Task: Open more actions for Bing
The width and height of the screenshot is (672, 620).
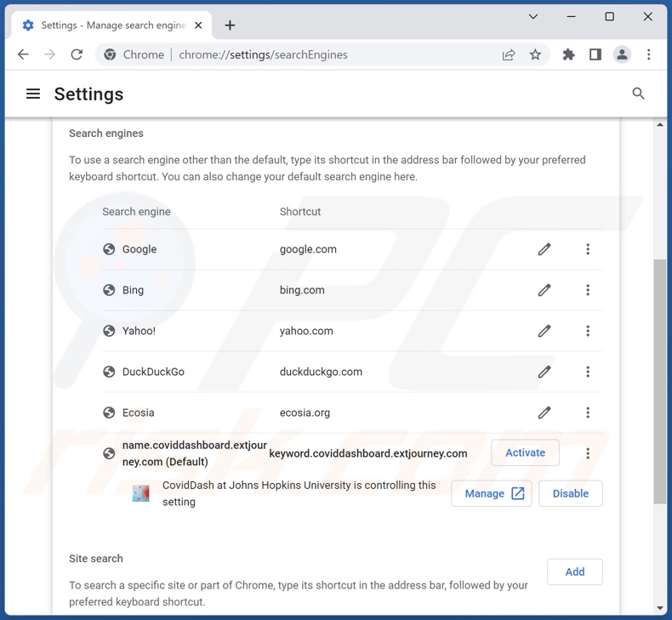Action: [x=588, y=290]
